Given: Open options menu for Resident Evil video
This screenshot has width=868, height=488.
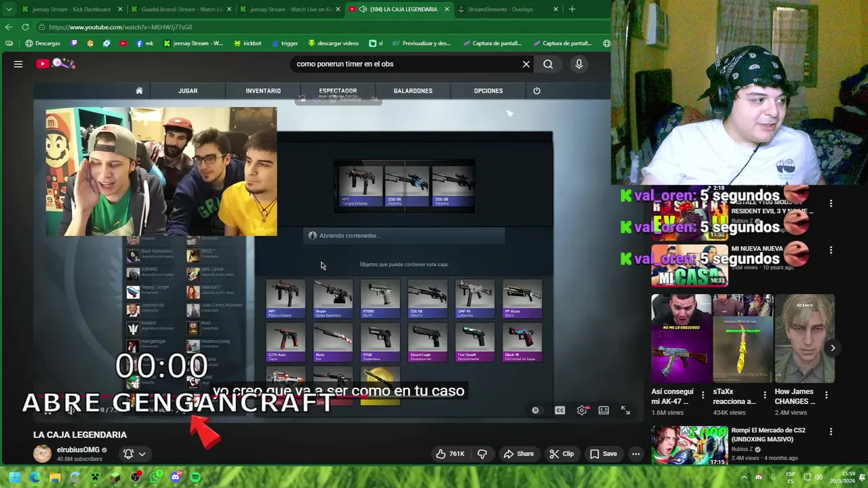Looking at the screenshot, I should 831,204.
